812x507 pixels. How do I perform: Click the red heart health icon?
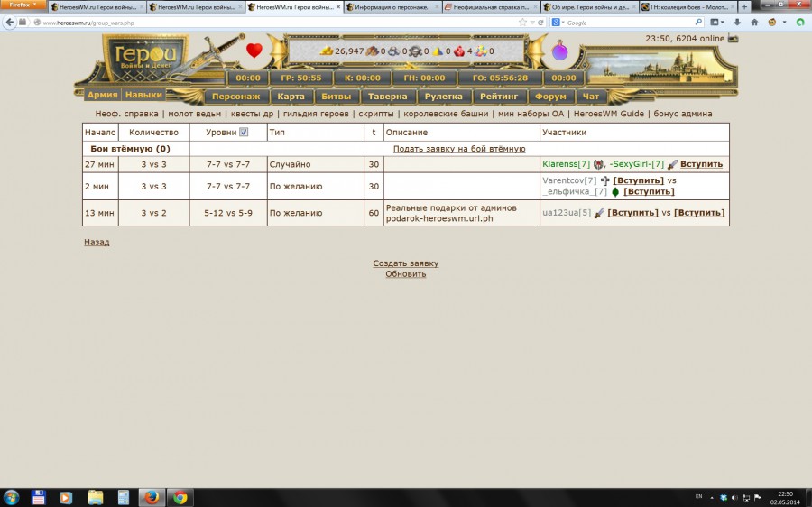click(x=254, y=51)
